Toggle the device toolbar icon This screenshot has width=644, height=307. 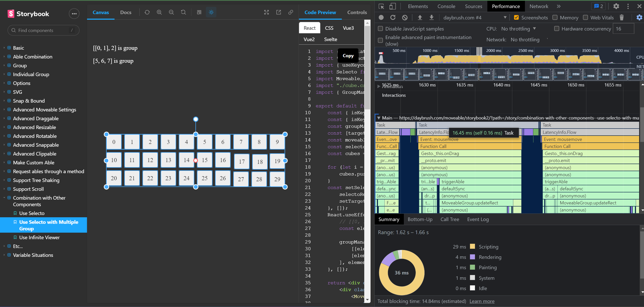(x=393, y=6)
